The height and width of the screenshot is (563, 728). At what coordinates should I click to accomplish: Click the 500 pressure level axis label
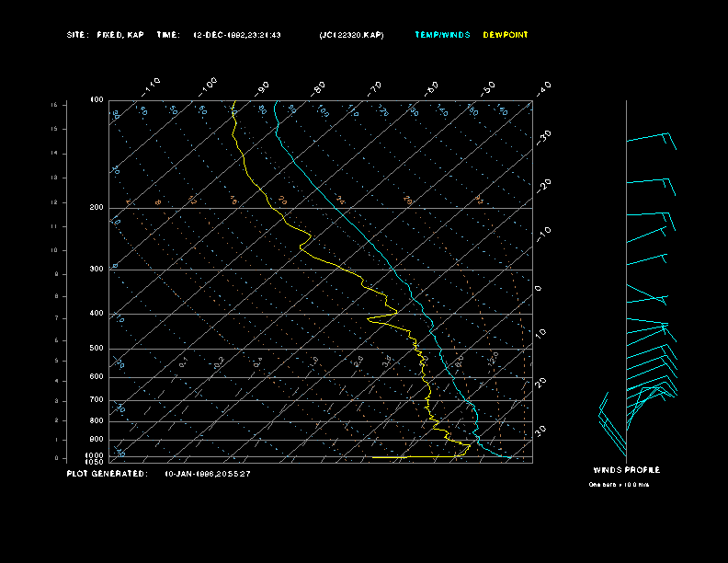(x=97, y=349)
